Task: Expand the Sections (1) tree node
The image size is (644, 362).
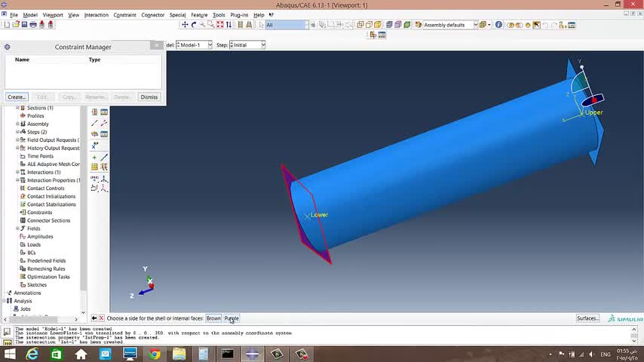Action: 17,108
